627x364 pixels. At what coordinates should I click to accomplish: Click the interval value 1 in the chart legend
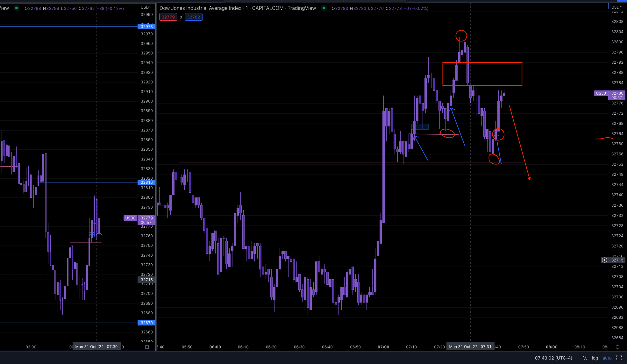click(x=246, y=8)
